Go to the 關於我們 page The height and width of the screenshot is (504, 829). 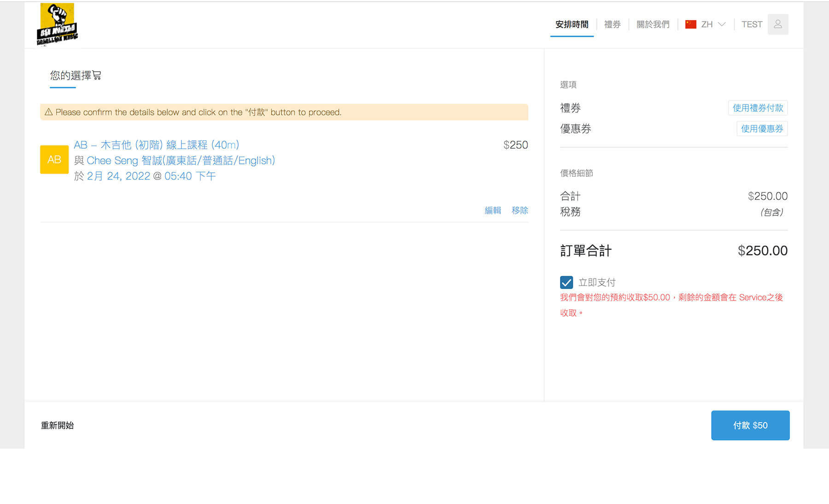point(653,24)
